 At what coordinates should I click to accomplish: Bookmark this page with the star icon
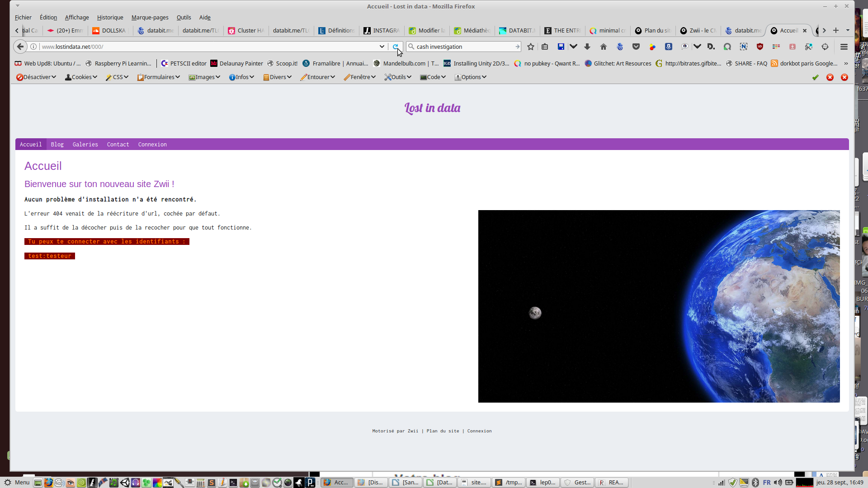click(x=531, y=47)
